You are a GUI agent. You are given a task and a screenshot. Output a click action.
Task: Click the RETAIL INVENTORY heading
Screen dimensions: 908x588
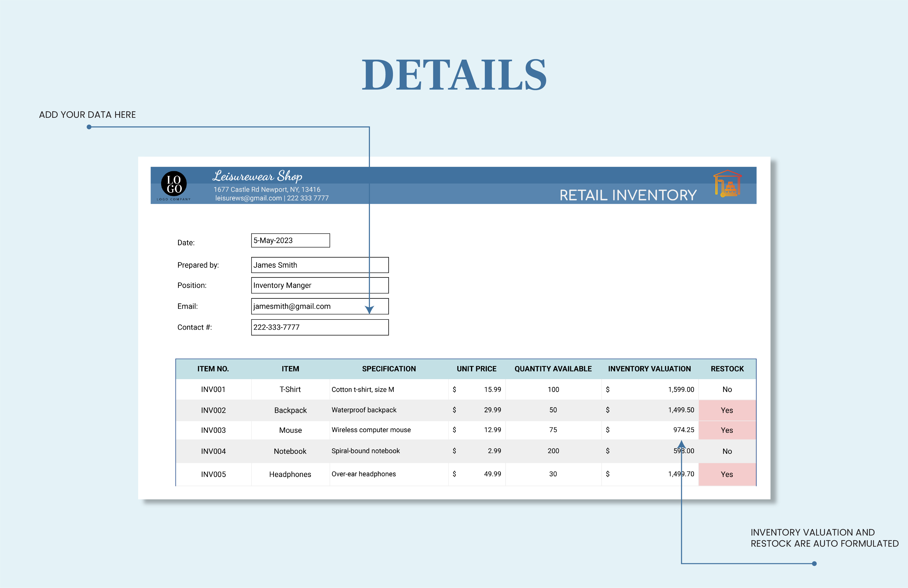[628, 195]
